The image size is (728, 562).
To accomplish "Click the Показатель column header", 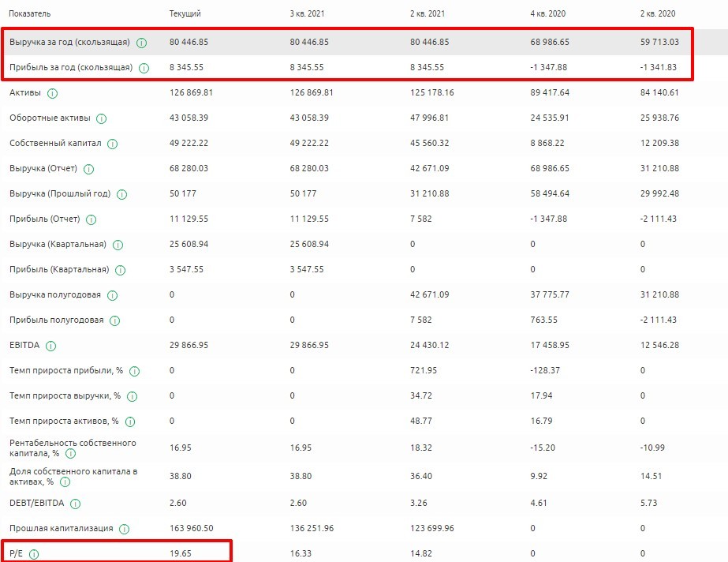I will [32, 14].
